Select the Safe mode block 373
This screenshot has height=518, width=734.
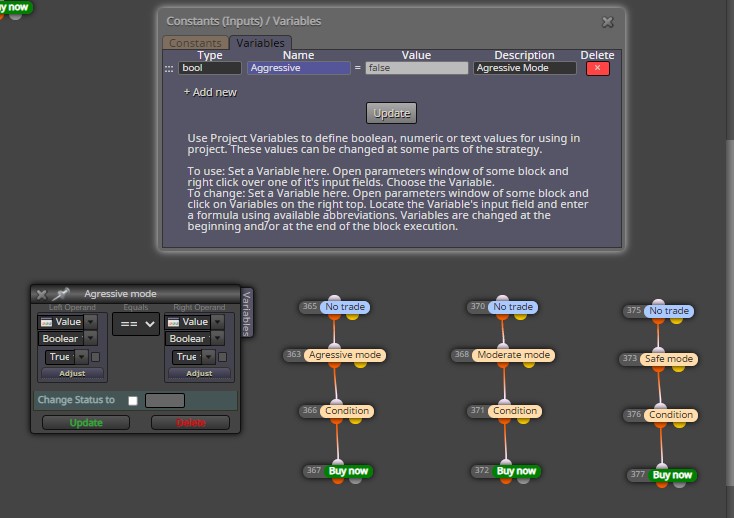[x=669, y=359]
